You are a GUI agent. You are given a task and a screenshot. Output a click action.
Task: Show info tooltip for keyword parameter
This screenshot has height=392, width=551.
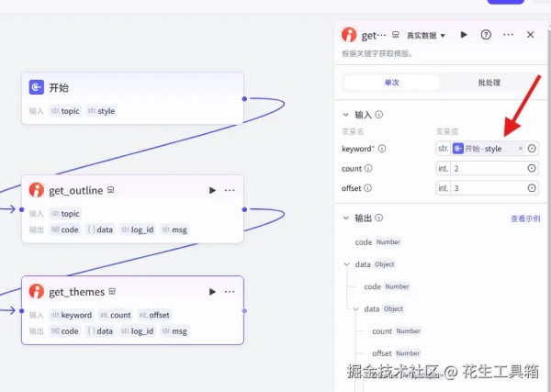(x=382, y=149)
